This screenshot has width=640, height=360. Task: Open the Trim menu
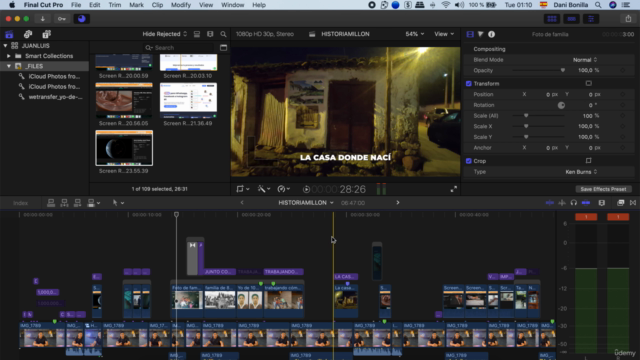[115, 5]
